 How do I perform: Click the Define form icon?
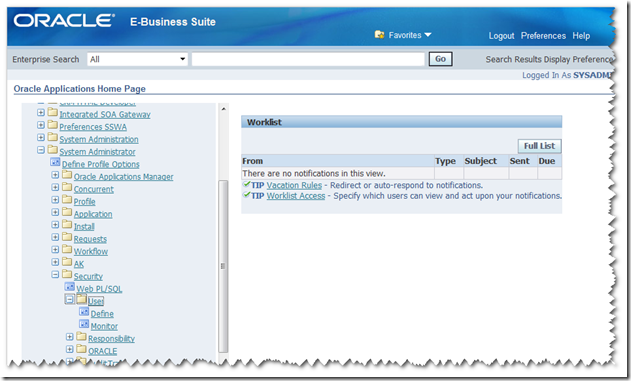pos(84,312)
